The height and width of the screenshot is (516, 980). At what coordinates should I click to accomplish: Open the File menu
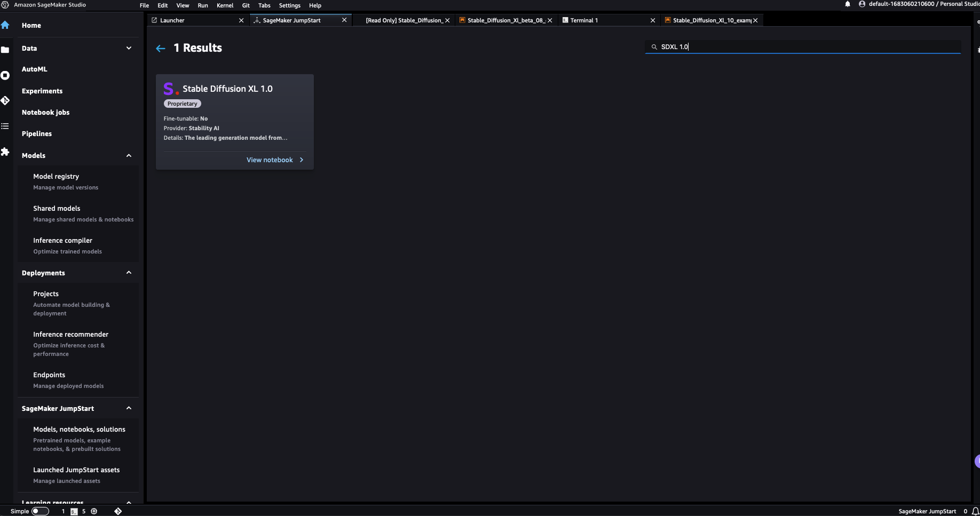144,5
